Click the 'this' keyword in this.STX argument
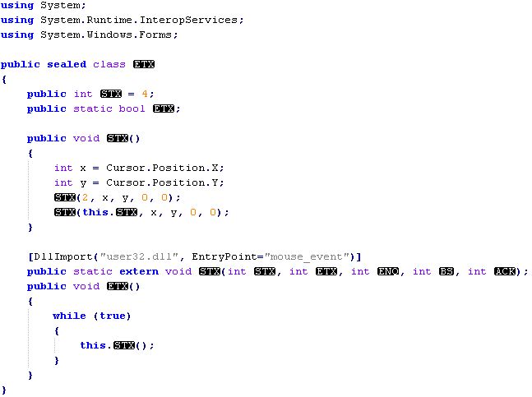The height and width of the screenshot is (397, 532). [95, 212]
